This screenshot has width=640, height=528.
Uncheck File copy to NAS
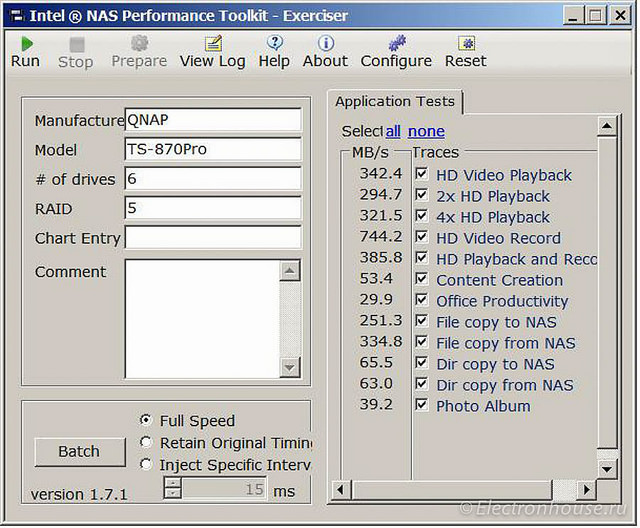421,321
